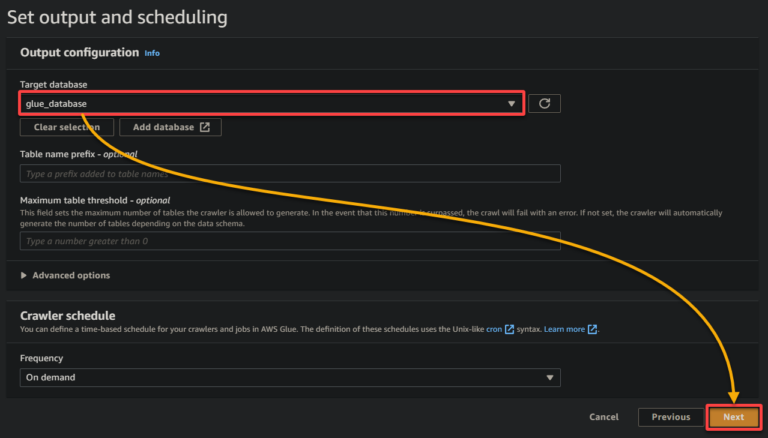Viewport: 768px width, 438px height.
Task: Click the Add database button
Action: [x=170, y=127]
